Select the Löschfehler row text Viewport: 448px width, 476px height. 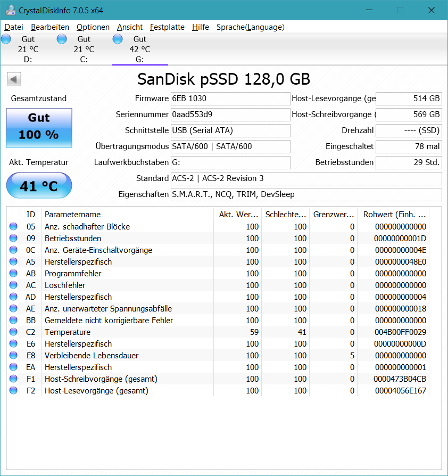pyautogui.click(x=65, y=285)
